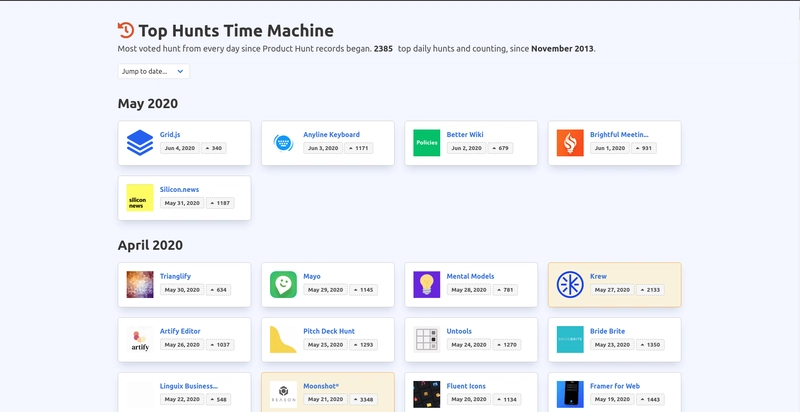Open the Pitch Deck Hunt link
800x412 pixels.
(x=329, y=331)
